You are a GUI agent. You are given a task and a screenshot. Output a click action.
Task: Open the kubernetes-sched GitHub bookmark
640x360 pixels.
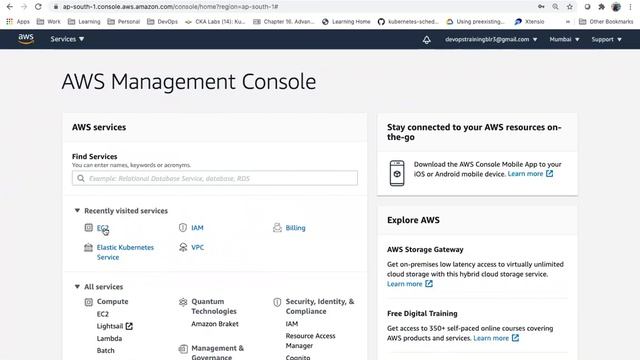[408, 22]
